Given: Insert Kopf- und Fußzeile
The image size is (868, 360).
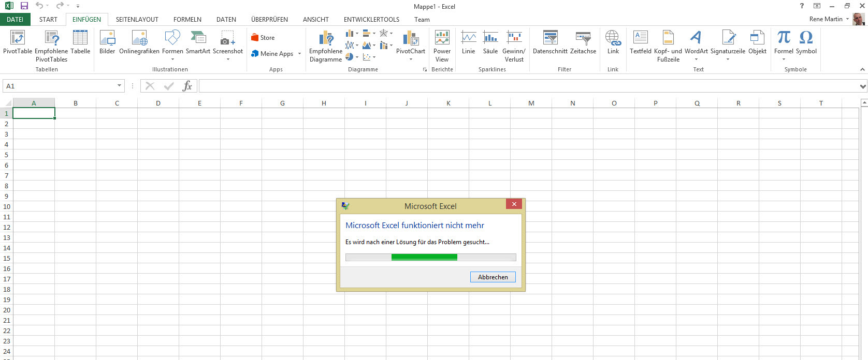Looking at the screenshot, I should coord(668,46).
